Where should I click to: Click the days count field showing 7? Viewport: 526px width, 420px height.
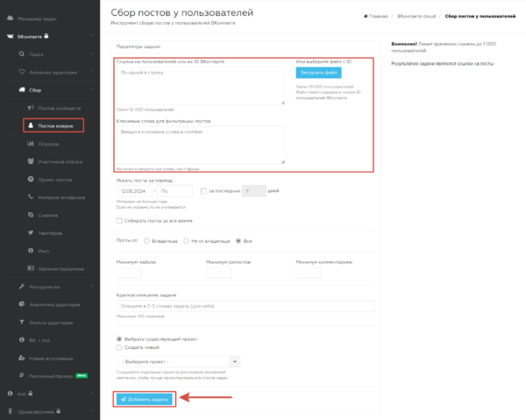254,191
